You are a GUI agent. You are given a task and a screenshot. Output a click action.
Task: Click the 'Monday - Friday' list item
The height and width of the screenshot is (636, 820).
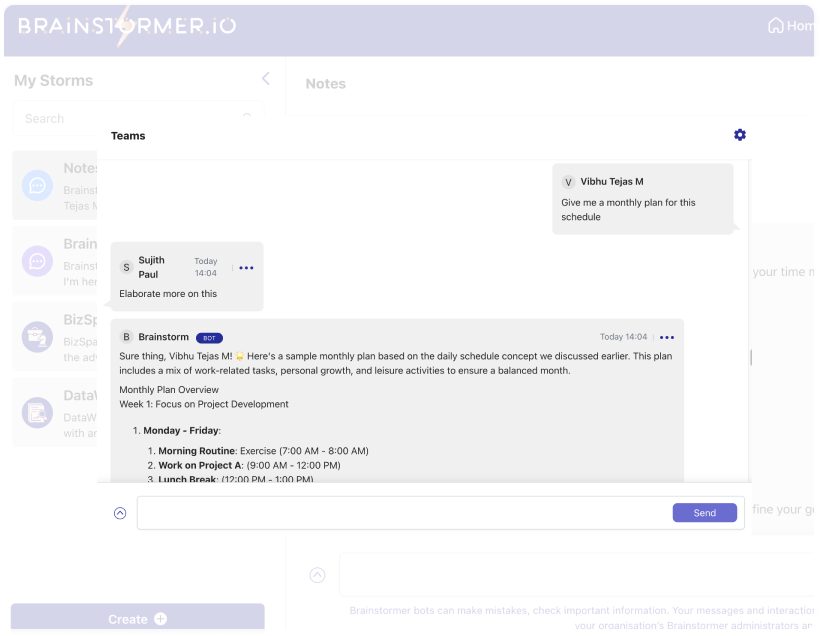(x=182, y=430)
